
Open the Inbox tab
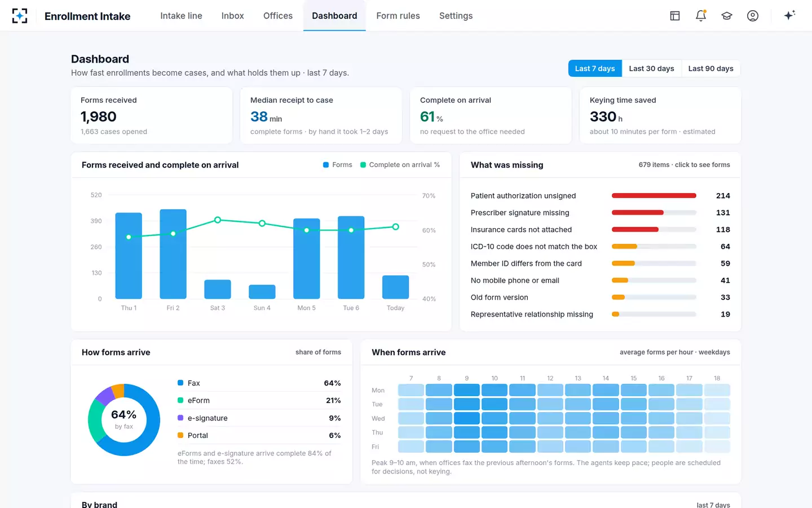[x=232, y=16]
